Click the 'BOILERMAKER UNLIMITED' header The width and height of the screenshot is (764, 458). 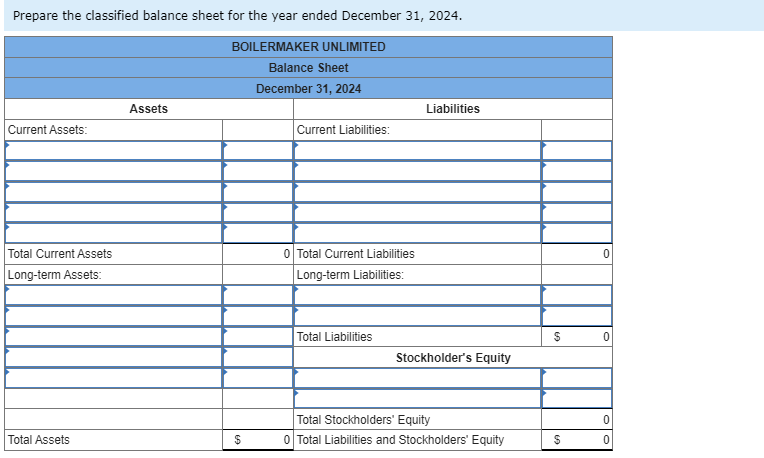click(x=308, y=47)
